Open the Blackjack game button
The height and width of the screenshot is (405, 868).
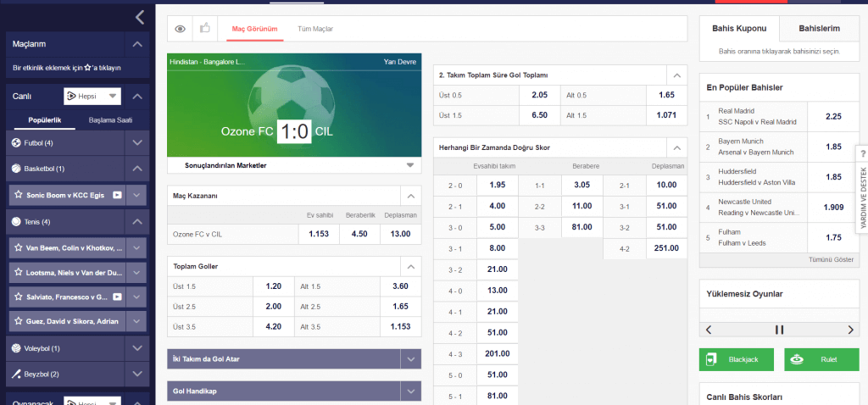click(x=737, y=359)
